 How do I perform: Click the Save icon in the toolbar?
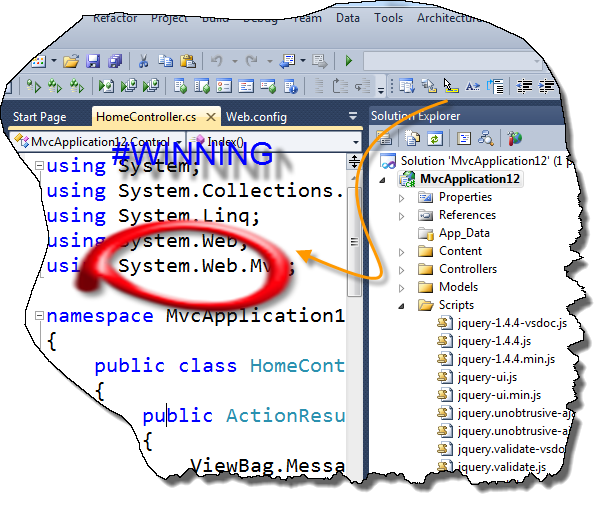93,61
